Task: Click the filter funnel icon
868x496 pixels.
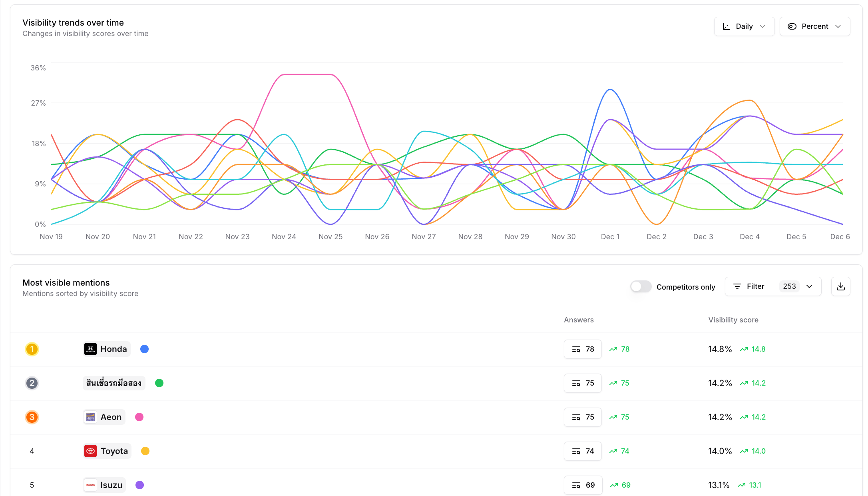Action: point(738,286)
